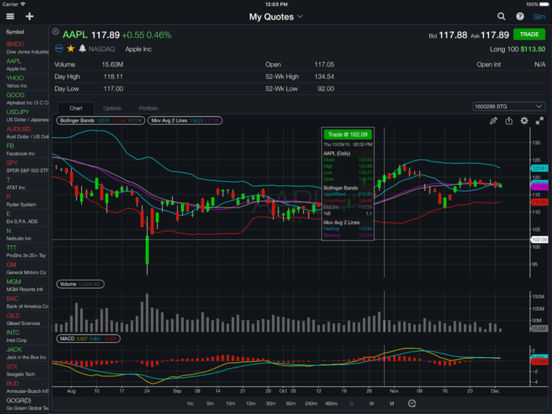
Task: Select GILD Gilead Sciences row
Action: (25, 319)
